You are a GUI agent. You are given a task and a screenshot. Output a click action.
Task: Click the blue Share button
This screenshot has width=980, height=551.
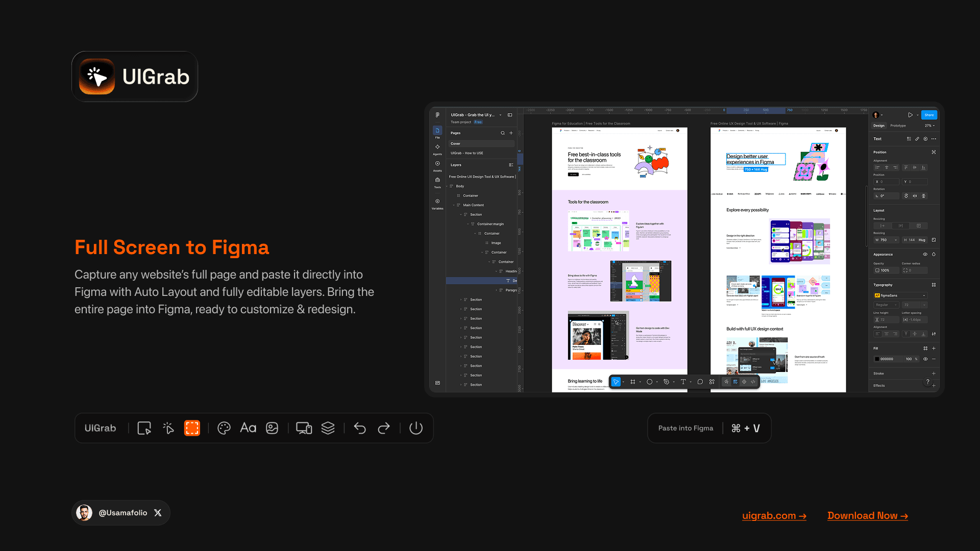929,115
